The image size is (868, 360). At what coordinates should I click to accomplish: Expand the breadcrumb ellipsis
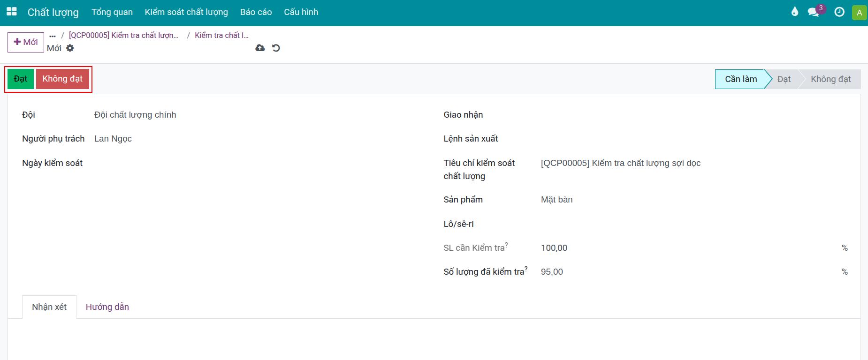click(53, 36)
